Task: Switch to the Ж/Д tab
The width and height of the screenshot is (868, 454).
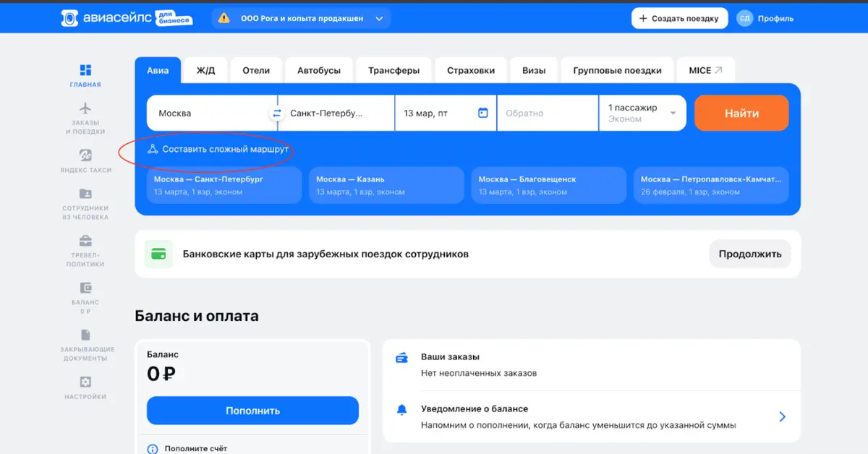Action: pyautogui.click(x=205, y=69)
